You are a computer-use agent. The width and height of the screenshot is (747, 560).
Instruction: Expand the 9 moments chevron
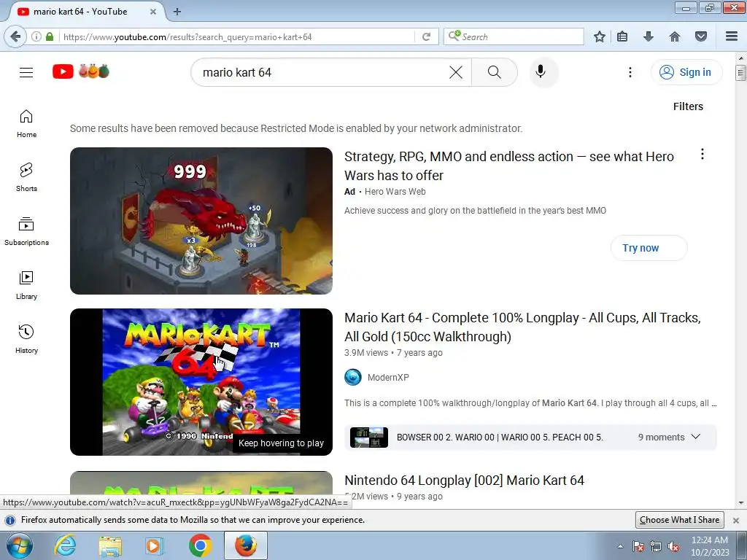tap(695, 437)
